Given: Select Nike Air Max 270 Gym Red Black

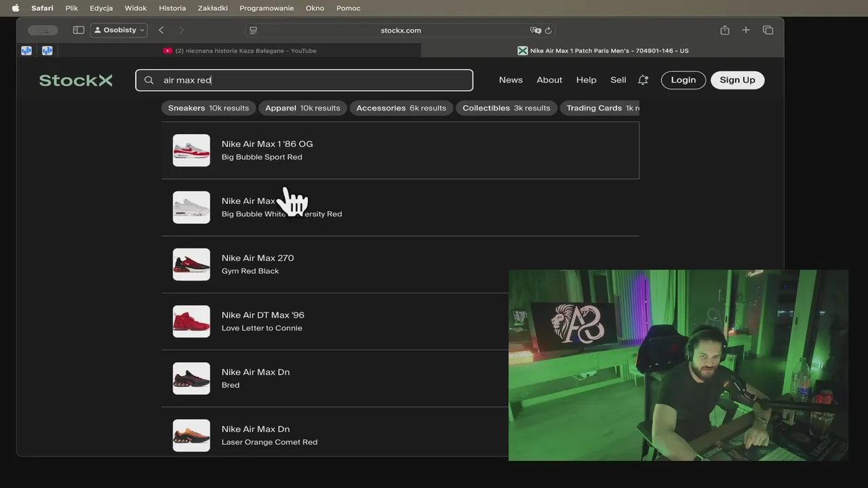Looking at the screenshot, I should pos(400,264).
